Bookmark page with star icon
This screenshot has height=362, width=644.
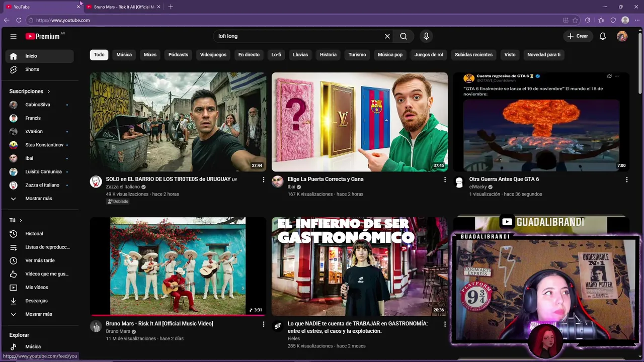pyautogui.click(x=576, y=20)
